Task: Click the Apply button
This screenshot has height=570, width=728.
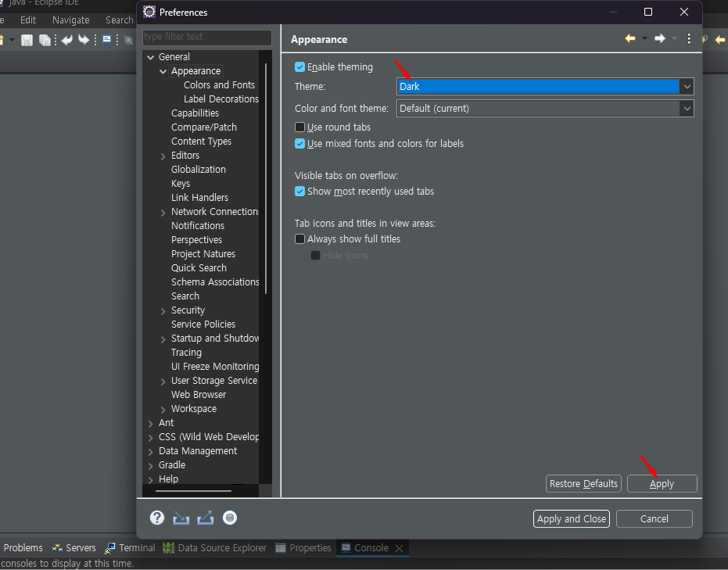Action: click(x=662, y=484)
